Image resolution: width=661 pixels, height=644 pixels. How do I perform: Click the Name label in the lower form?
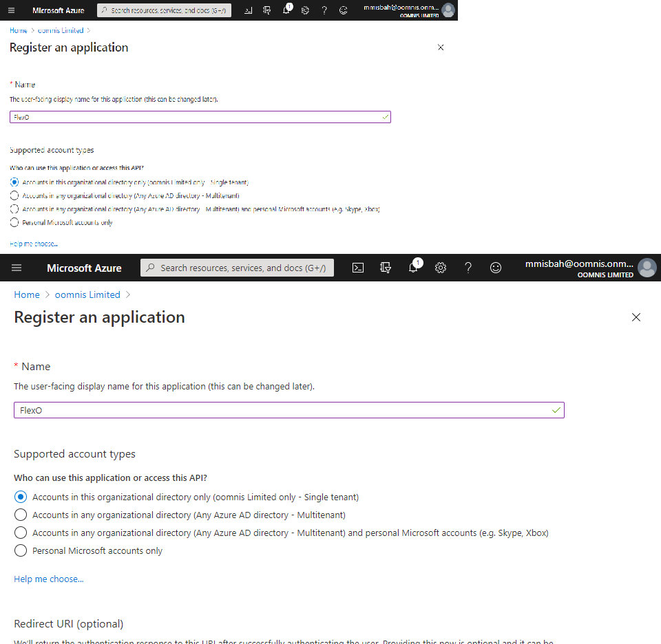(36, 367)
